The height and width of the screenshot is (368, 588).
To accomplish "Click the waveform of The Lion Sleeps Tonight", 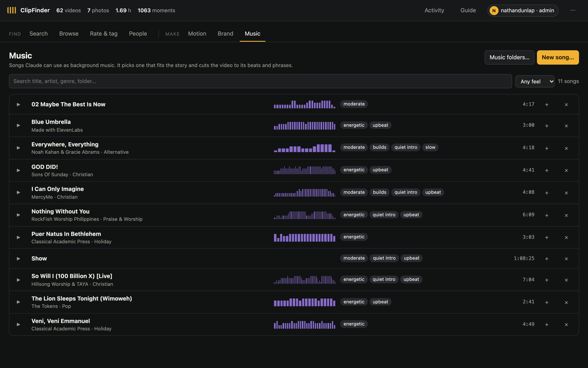I will (x=305, y=302).
